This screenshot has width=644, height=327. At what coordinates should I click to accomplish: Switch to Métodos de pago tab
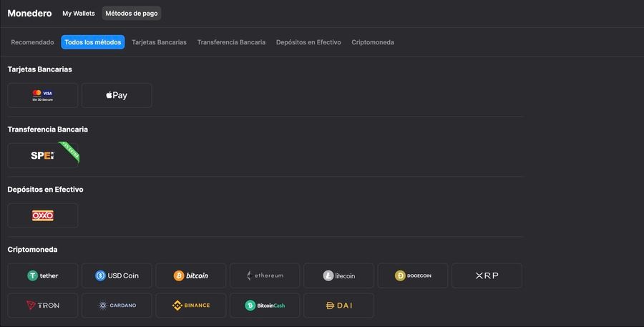click(132, 13)
